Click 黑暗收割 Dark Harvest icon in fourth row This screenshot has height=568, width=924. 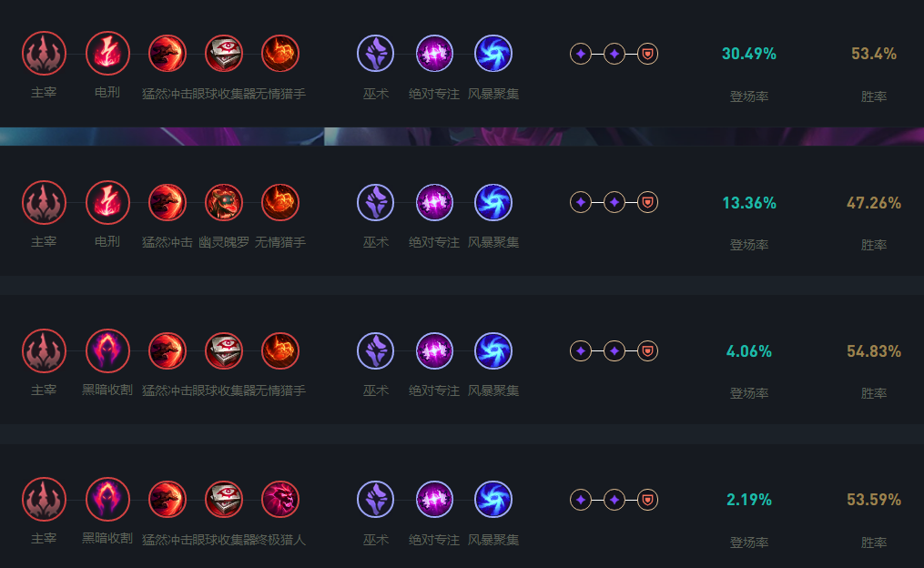point(107,500)
